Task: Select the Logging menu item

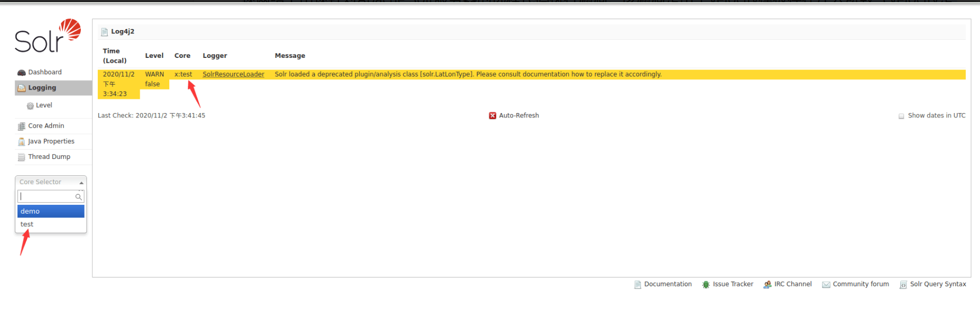Action: click(42, 88)
